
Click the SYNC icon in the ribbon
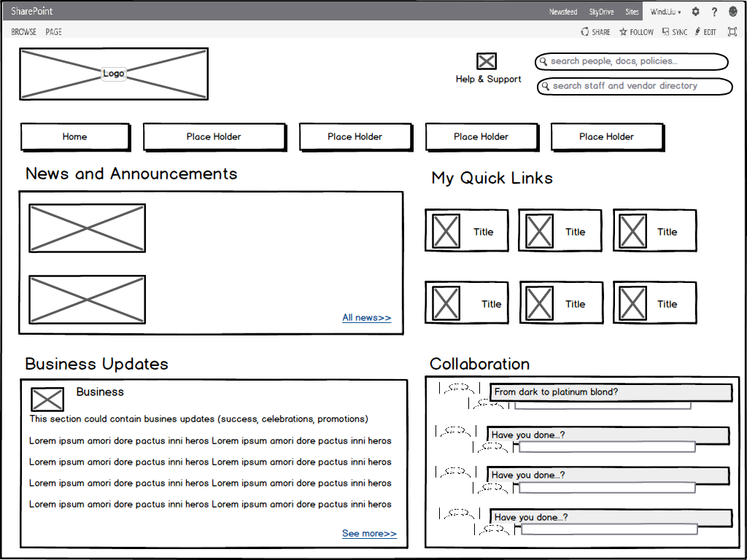click(665, 32)
